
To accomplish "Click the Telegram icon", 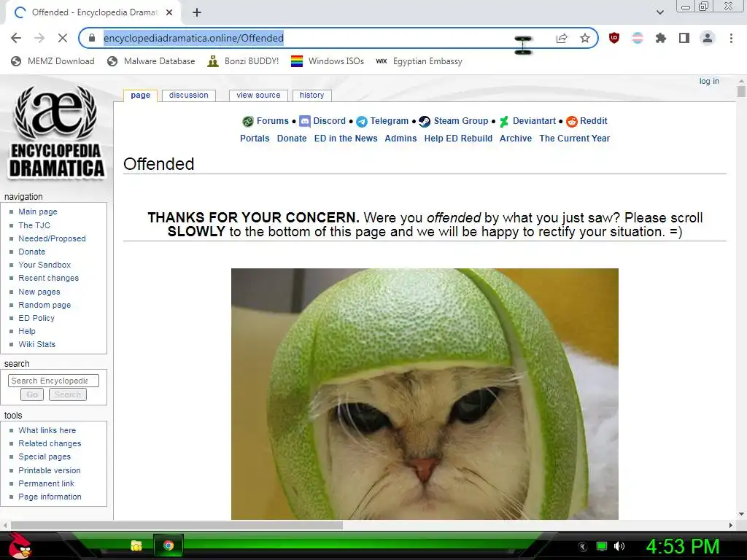I will [362, 122].
